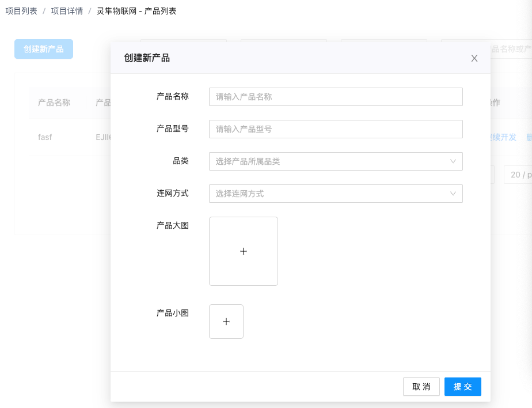Click the 产品型号 input field
This screenshot has width=532, height=408.
(336, 129)
